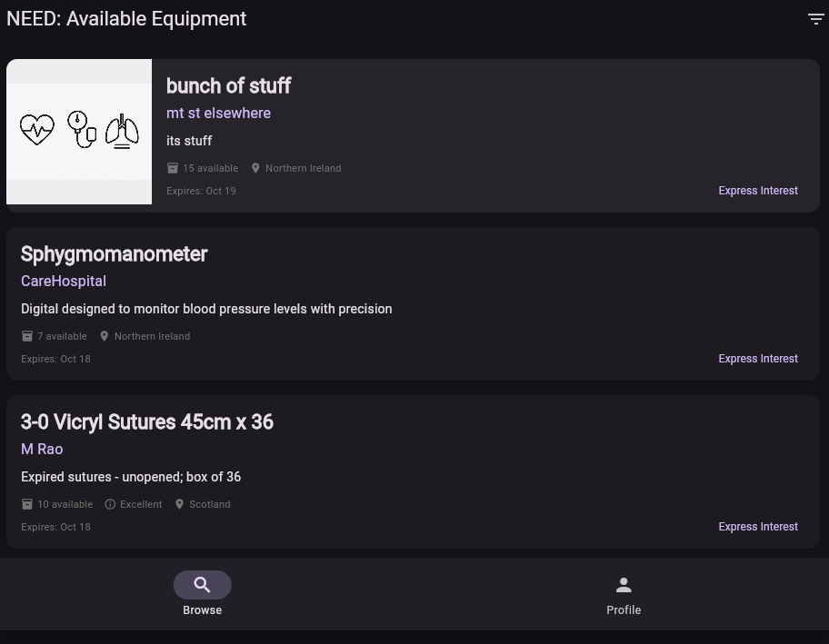This screenshot has width=829, height=644.
Task: Click the info icon next to Excellent
Action: point(110,504)
